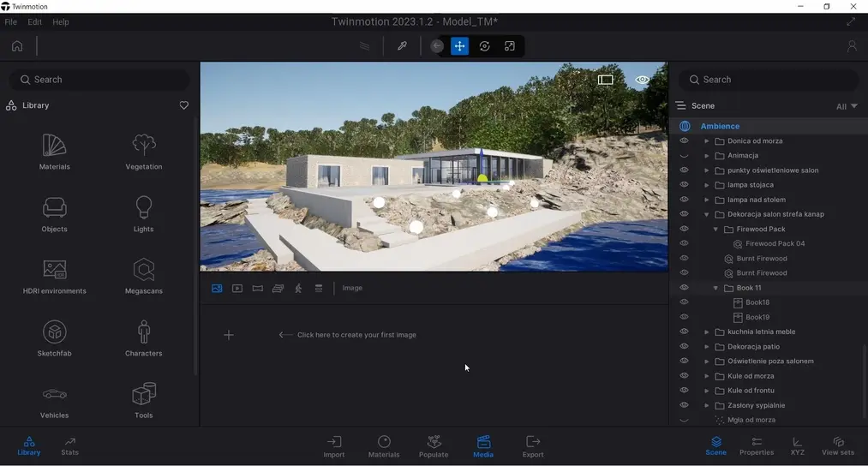Open the Populate tool in bottom dock
Image resolution: width=868 pixels, height=466 pixels.
(x=434, y=445)
